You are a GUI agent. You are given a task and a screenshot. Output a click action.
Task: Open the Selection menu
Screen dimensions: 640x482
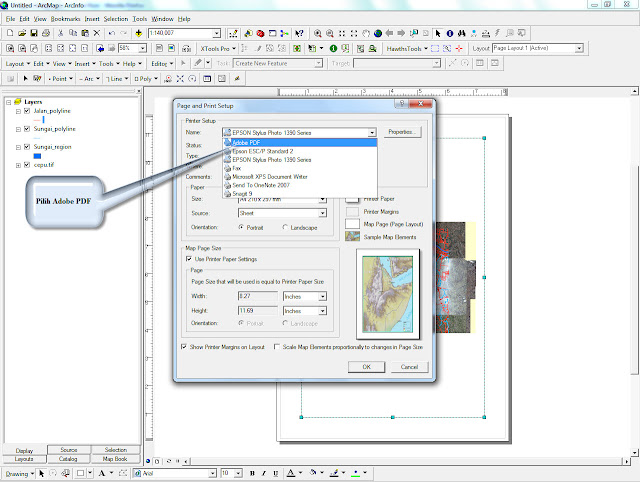pos(116,19)
